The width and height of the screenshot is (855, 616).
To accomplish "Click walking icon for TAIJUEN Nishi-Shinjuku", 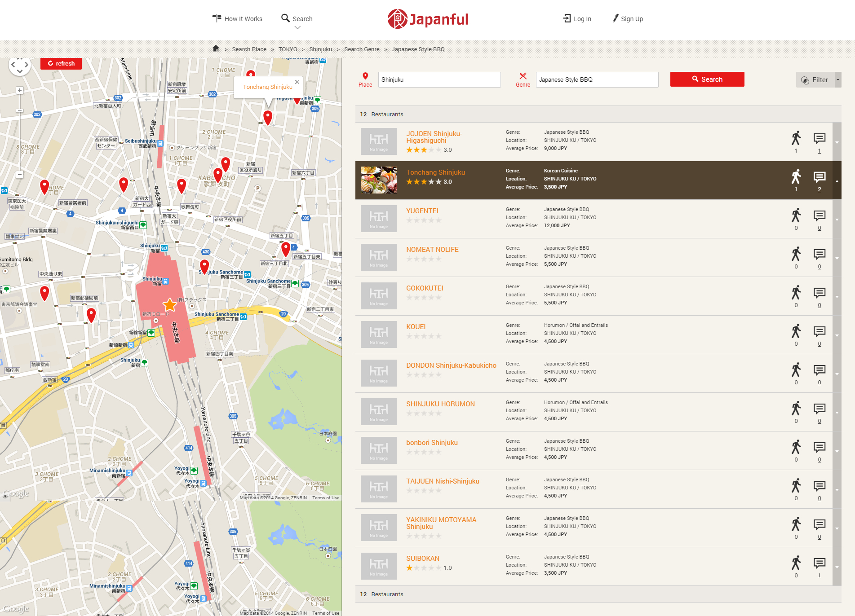I will point(796,485).
